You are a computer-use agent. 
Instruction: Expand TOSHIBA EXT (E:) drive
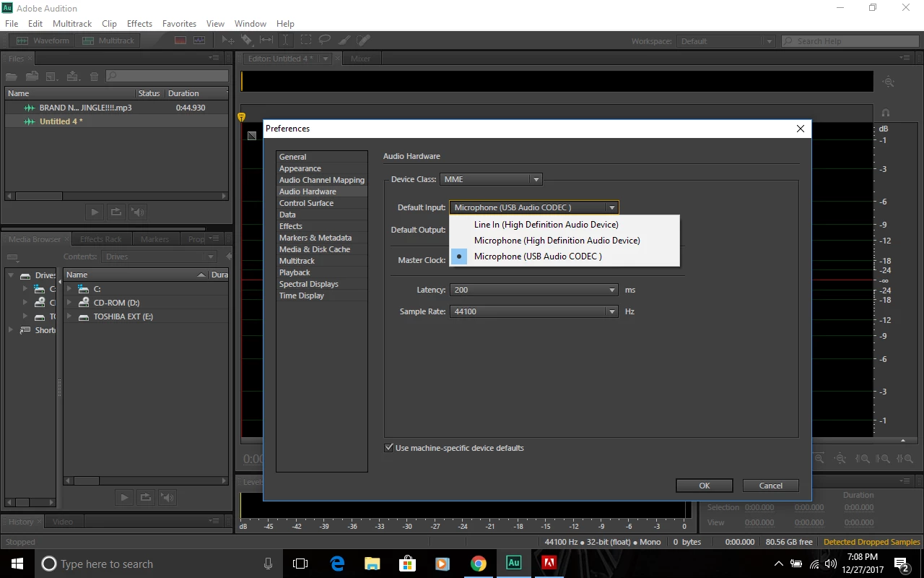[x=70, y=316]
